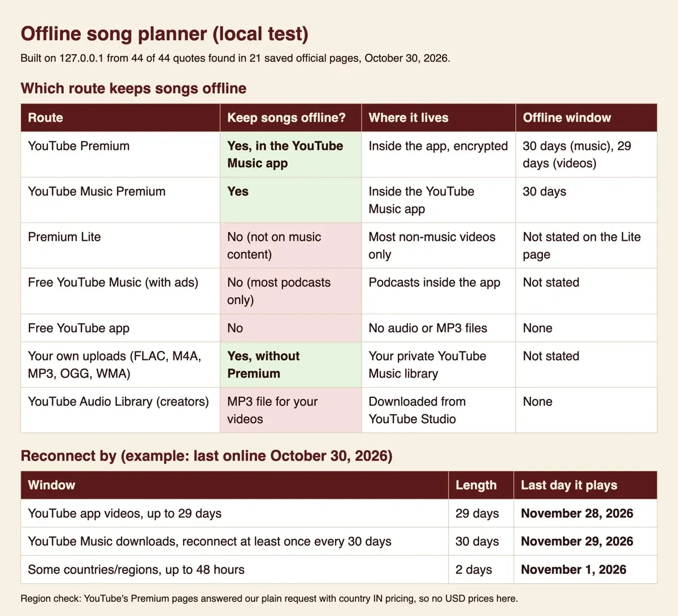The height and width of the screenshot is (616, 678).
Task: Click 'No' in the Free YouTube app row
Action: click(291, 328)
